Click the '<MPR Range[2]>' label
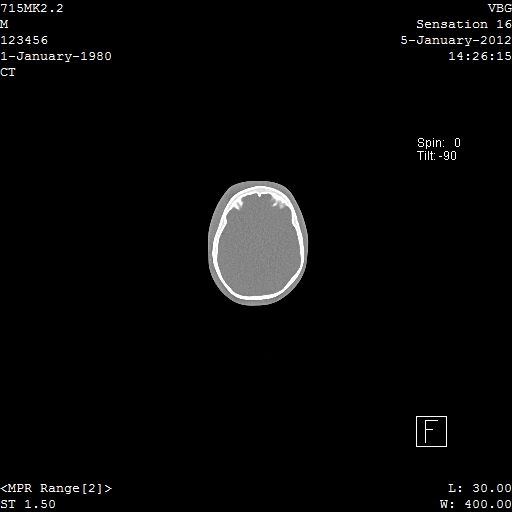The width and height of the screenshot is (512, 512). (56, 488)
